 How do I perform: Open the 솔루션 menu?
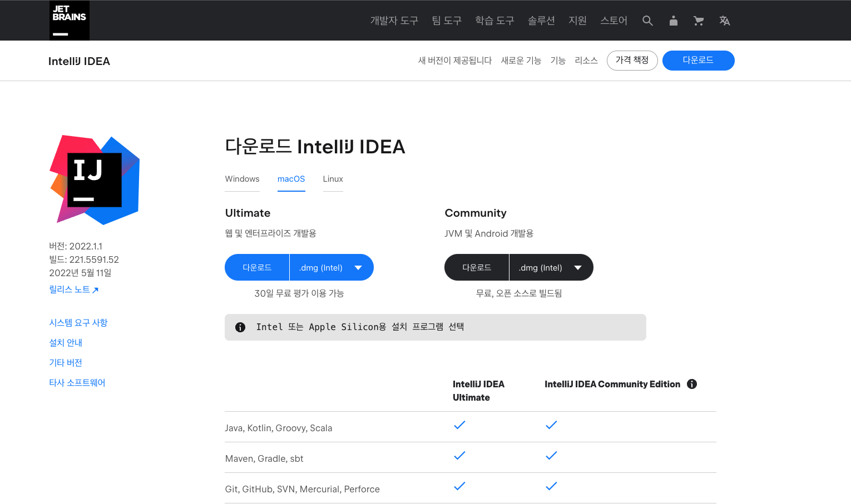coord(541,21)
